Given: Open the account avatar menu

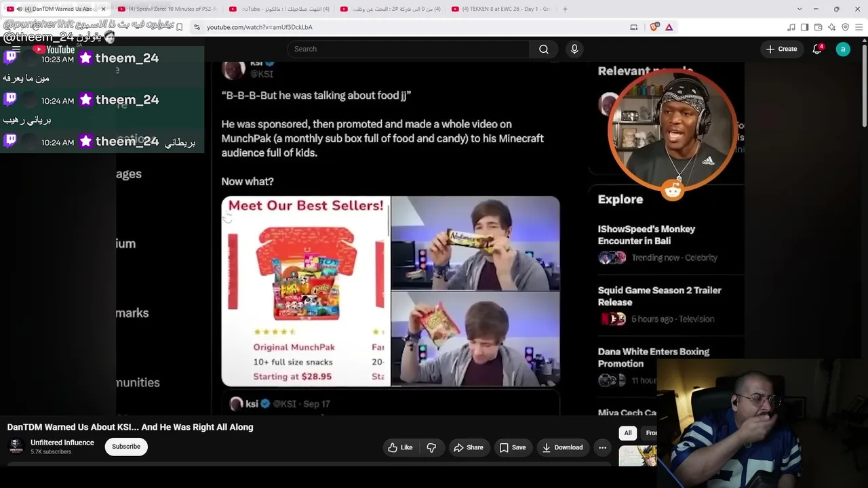Looking at the screenshot, I should (x=843, y=49).
